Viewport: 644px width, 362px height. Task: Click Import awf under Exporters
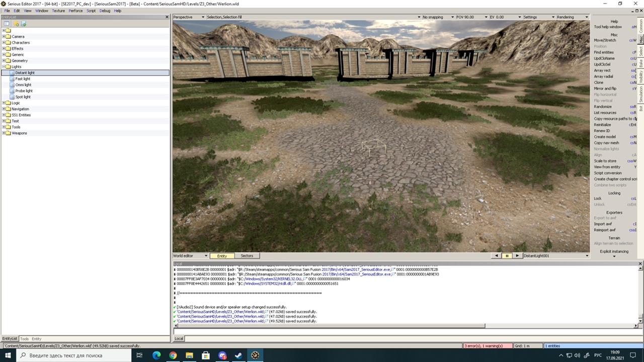click(x=603, y=224)
